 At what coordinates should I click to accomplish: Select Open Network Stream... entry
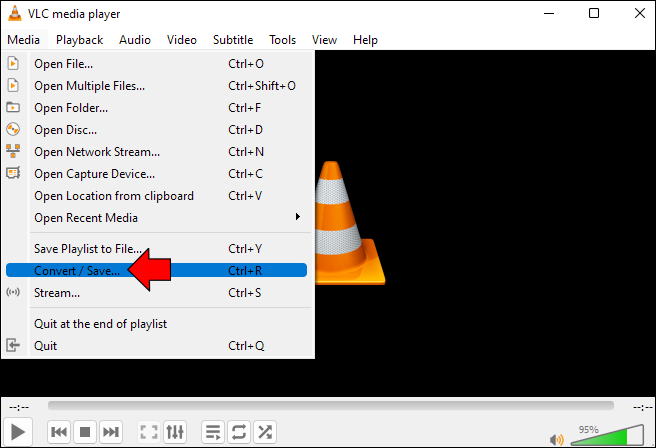coord(156,152)
